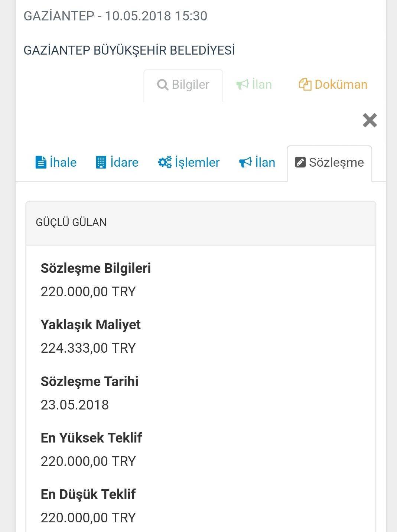Click the gears icon next to İşlemler

pyautogui.click(x=165, y=161)
